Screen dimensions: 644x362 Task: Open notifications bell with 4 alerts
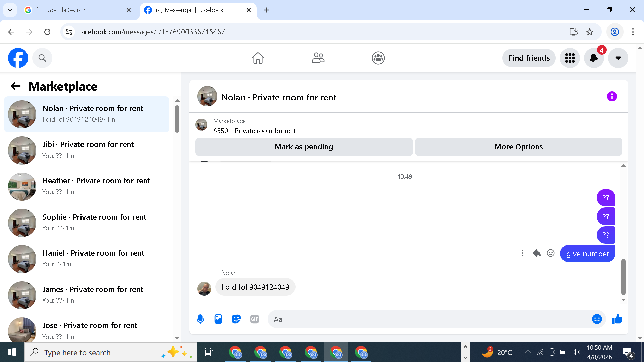(x=594, y=58)
